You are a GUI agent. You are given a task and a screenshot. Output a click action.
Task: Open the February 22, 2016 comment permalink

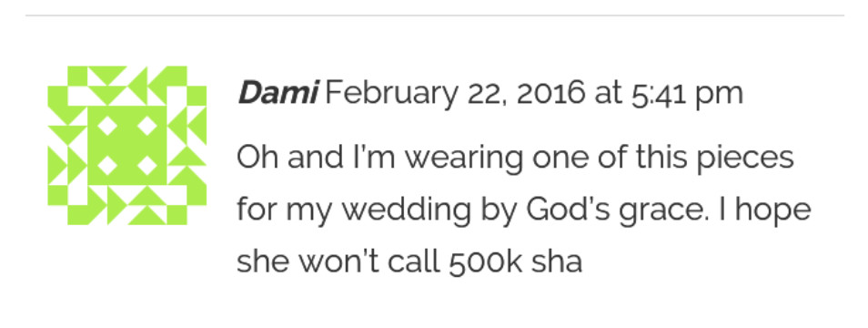(x=534, y=93)
